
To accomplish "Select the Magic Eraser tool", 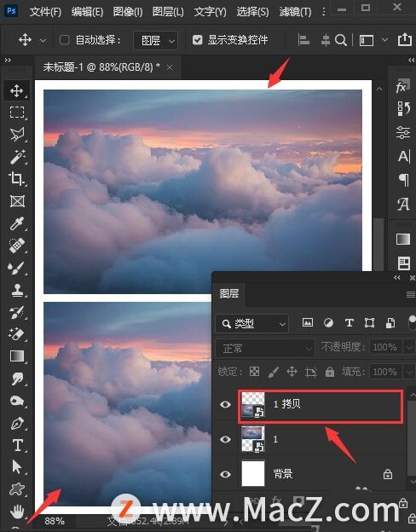I will coord(17,334).
